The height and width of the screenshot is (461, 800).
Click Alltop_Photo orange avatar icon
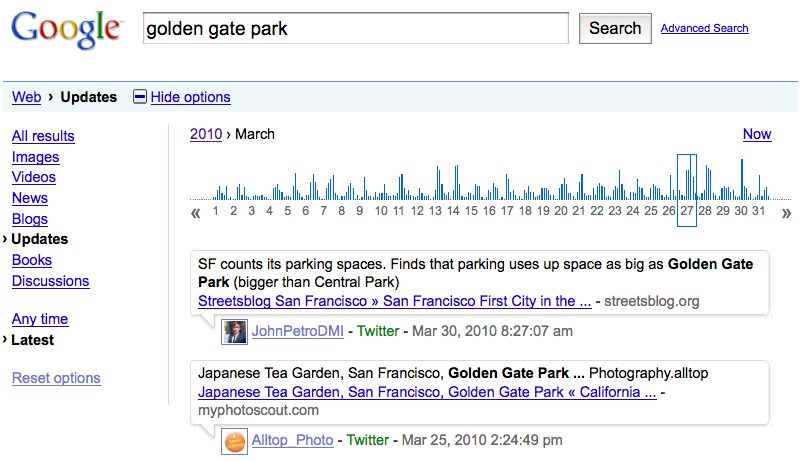click(234, 440)
